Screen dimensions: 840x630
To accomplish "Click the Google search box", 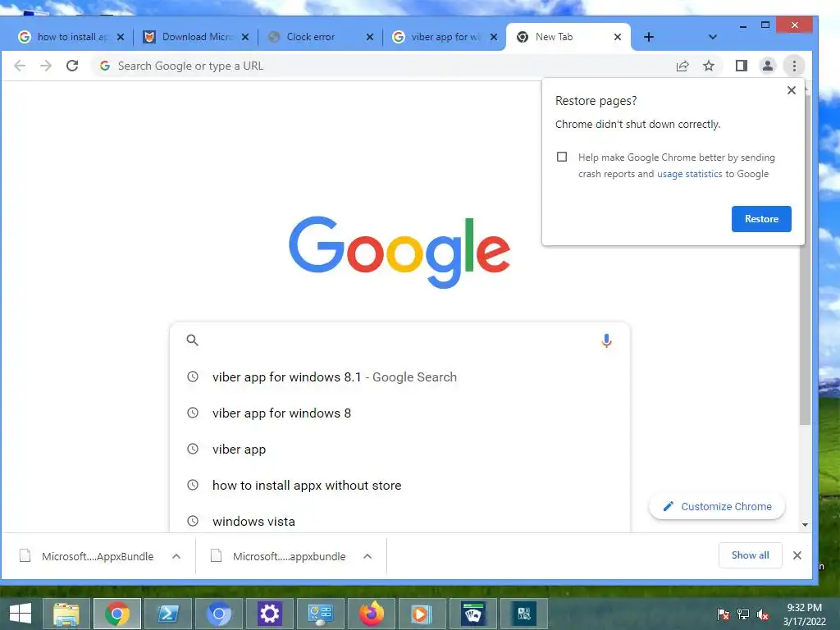I will coord(399,340).
